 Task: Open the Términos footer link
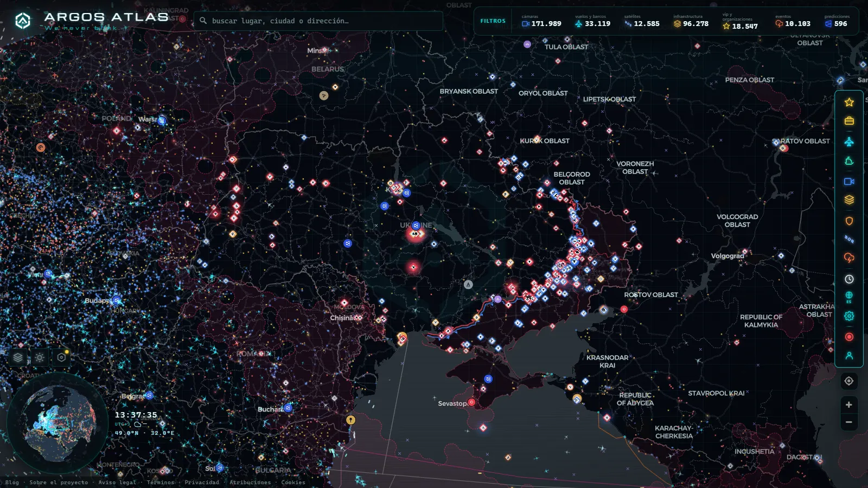coord(161,482)
